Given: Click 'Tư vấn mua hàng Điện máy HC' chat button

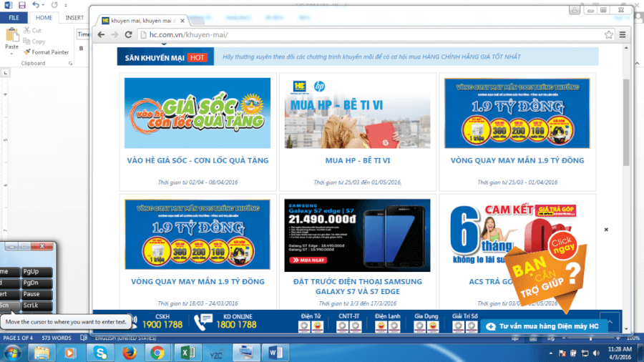Looking at the screenshot, I should pyautogui.click(x=547, y=326).
